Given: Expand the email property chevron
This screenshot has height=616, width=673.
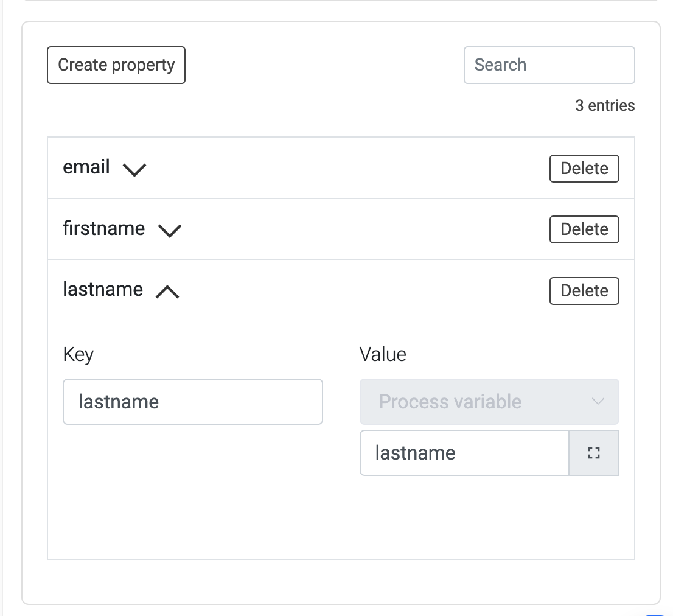Looking at the screenshot, I should 134,169.
